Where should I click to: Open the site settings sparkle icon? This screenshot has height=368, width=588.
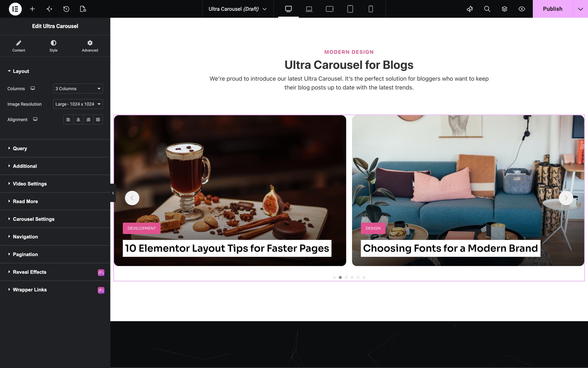[49, 9]
